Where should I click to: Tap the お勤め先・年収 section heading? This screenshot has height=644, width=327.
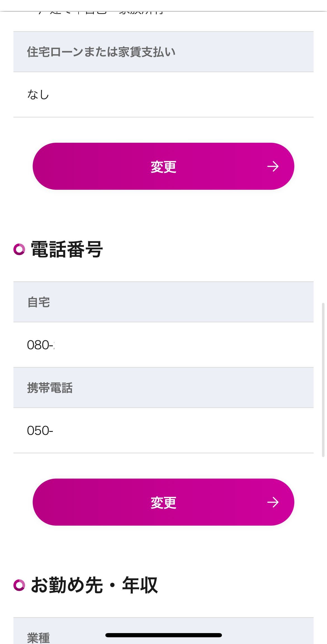(94, 585)
